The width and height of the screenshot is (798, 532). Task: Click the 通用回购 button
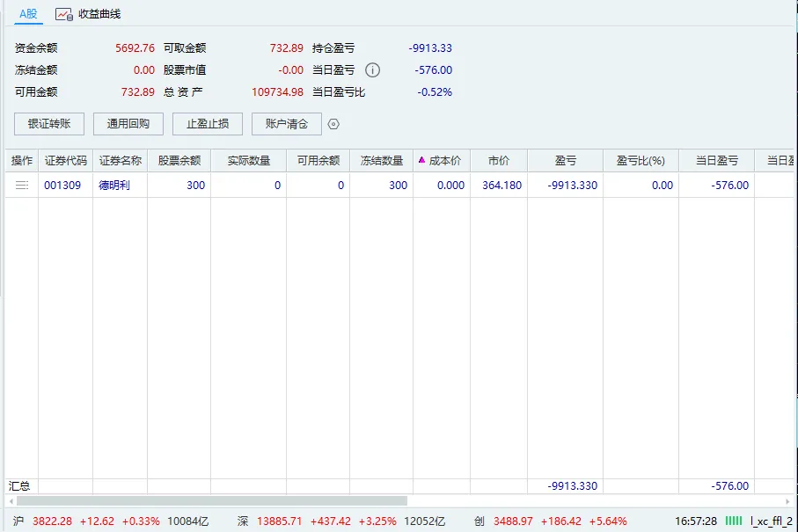[128, 124]
